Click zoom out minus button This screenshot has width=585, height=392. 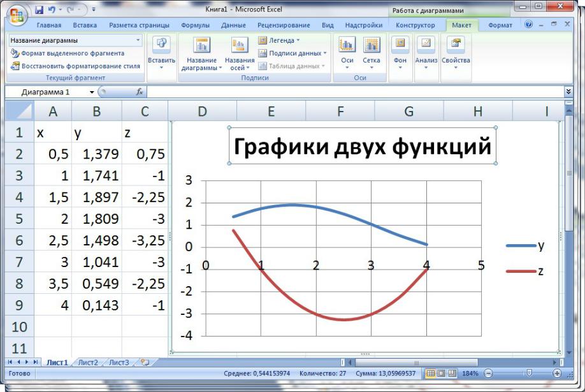tap(488, 374)
